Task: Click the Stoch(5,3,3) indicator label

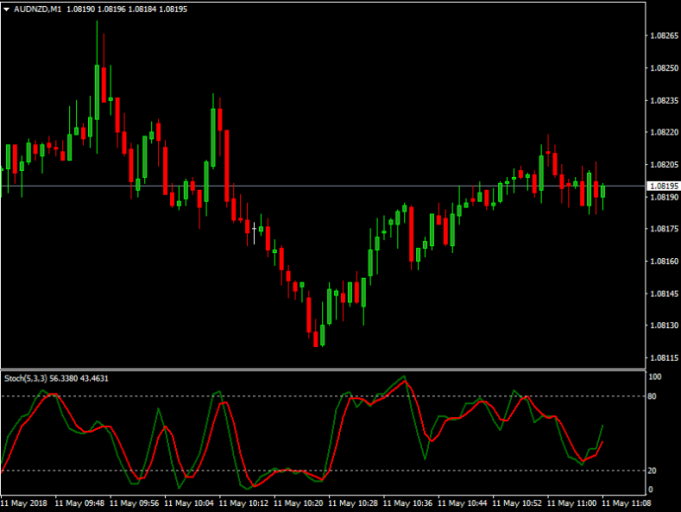Action: (27, 378)
